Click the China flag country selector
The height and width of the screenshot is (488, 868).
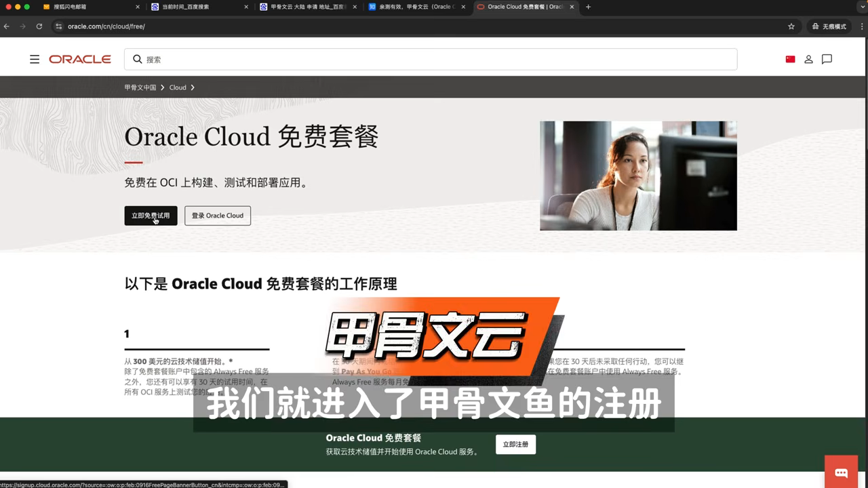coord(790,60)
